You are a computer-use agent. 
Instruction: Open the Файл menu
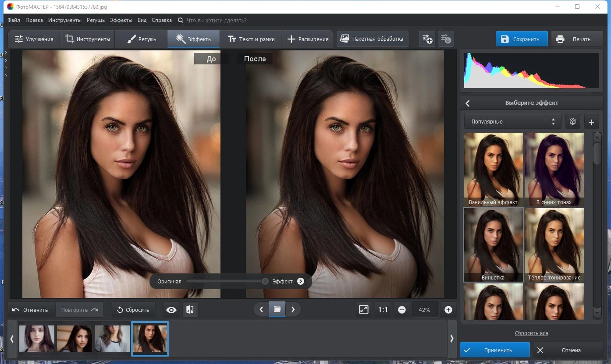(14, 20)
